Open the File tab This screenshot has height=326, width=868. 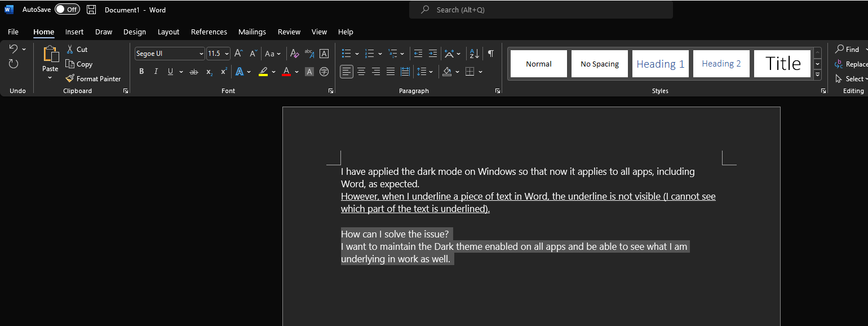pyautogui.click(x=13, y=32)
